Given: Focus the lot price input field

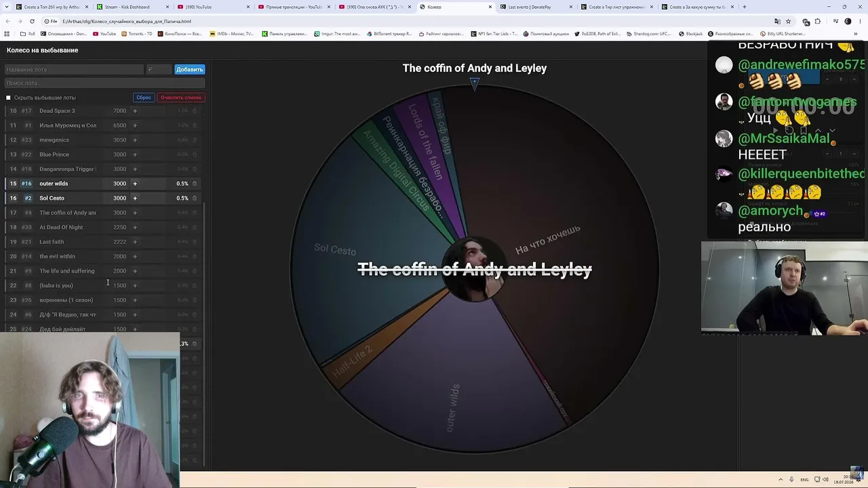Looking at the screenshot, I should (159, 70).
